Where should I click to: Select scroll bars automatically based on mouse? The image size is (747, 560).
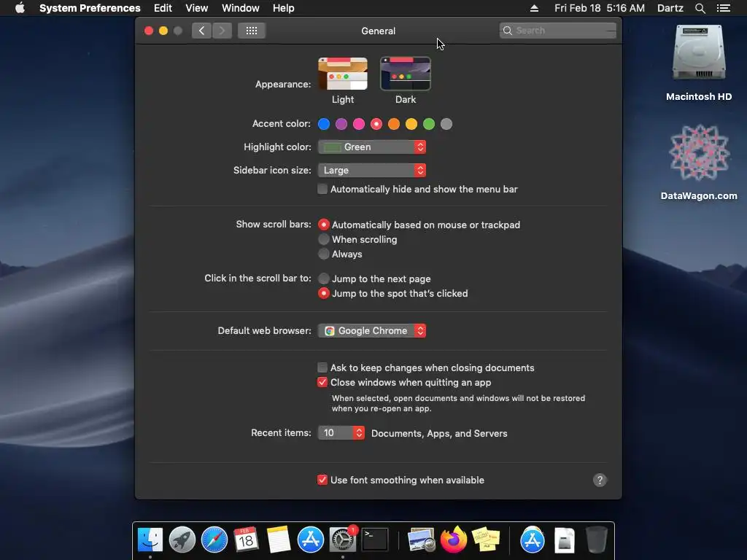tap(323, 225)
